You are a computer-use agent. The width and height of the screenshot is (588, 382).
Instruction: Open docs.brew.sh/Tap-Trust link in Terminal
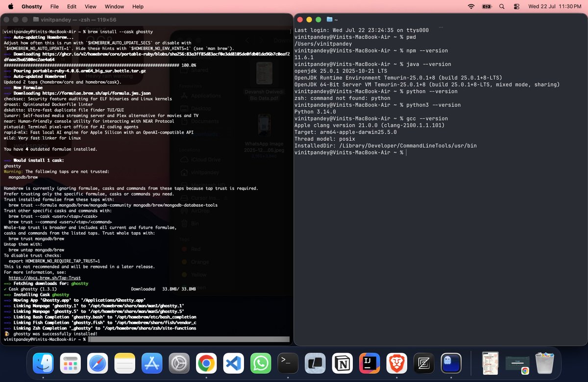(x=45, y=278)
